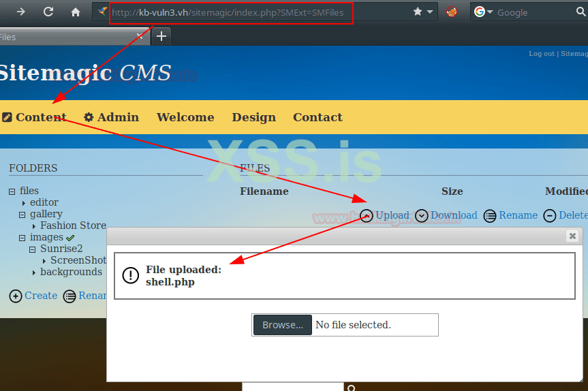Screen dimensions: 588x391
Task: Click the address bar URL
Action: 228,12
